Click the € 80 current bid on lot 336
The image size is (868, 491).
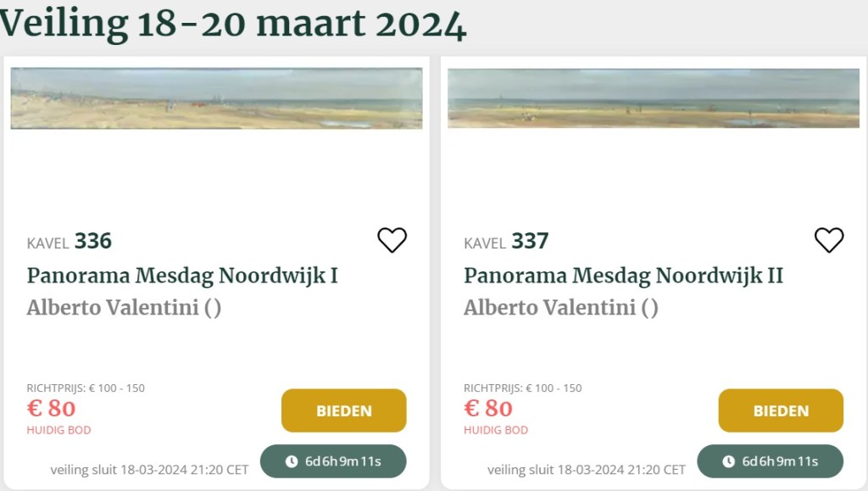coord(52,409)
